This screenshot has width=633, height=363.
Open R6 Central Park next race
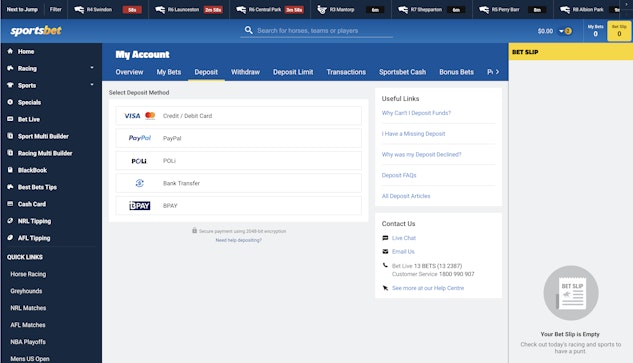(x=270, y=9)
